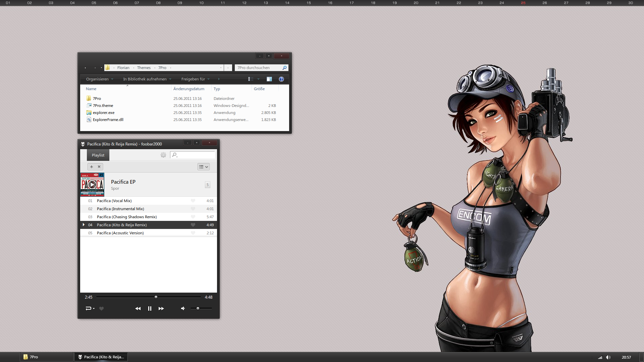Click the Pacifica EP album cover
Screen dimensions: 644x362
pyautogui.click(x=92, y=184)
